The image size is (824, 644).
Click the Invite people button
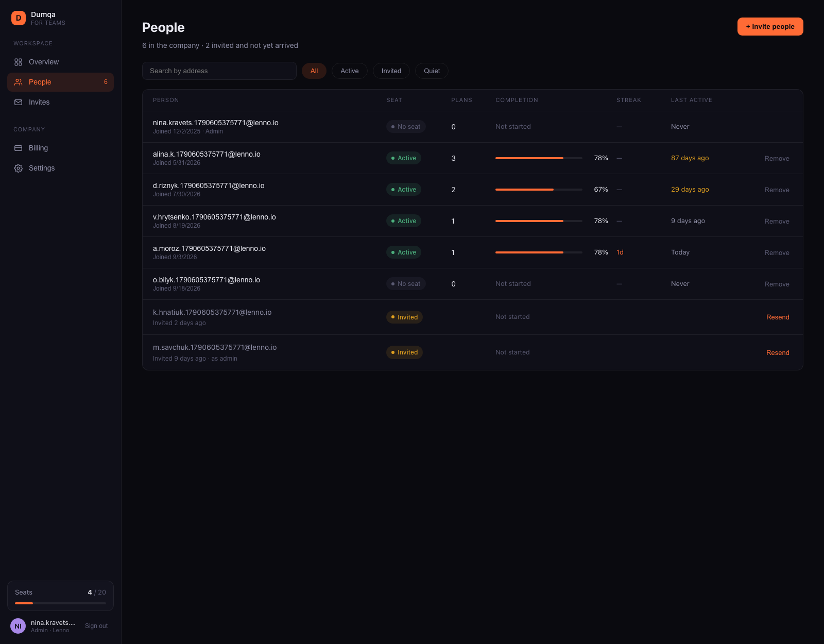pos(770,27)
